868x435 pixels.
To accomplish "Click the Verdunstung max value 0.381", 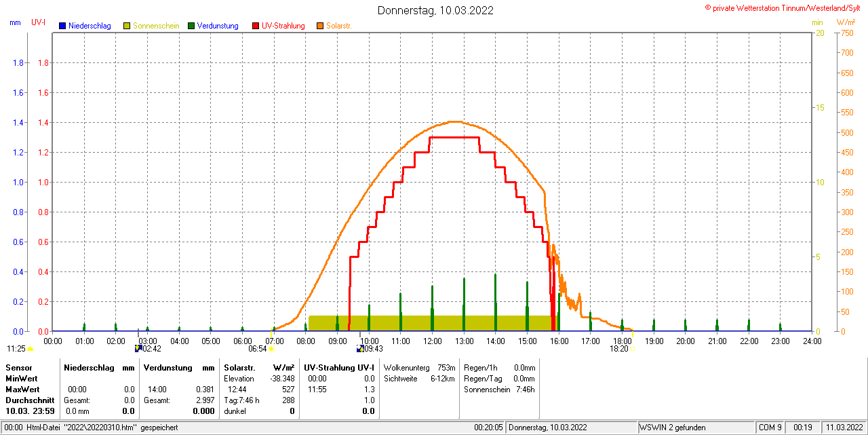I will [205, 390].
